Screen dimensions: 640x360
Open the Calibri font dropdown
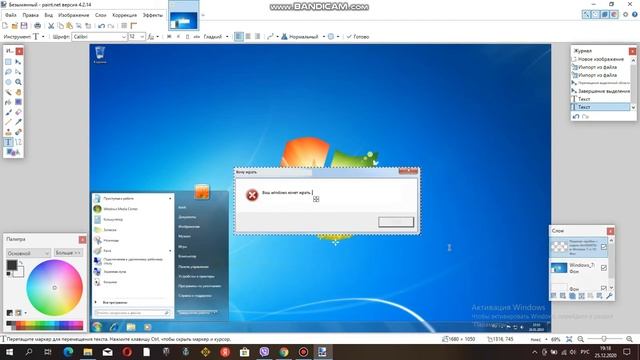(124, 37)
